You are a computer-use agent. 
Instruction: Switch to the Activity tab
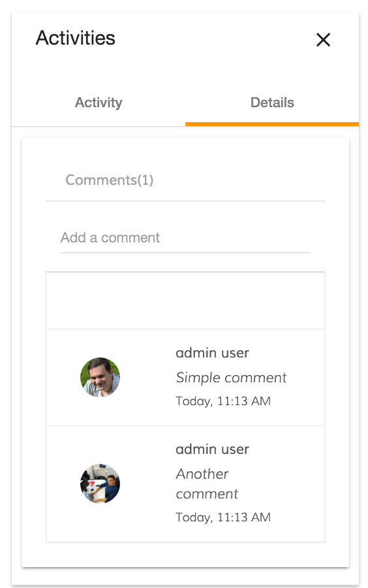(99, 103)
